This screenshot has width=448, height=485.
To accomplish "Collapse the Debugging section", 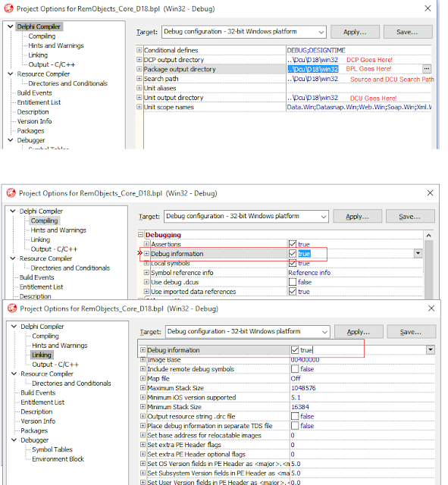I will [x=140, y=234].
